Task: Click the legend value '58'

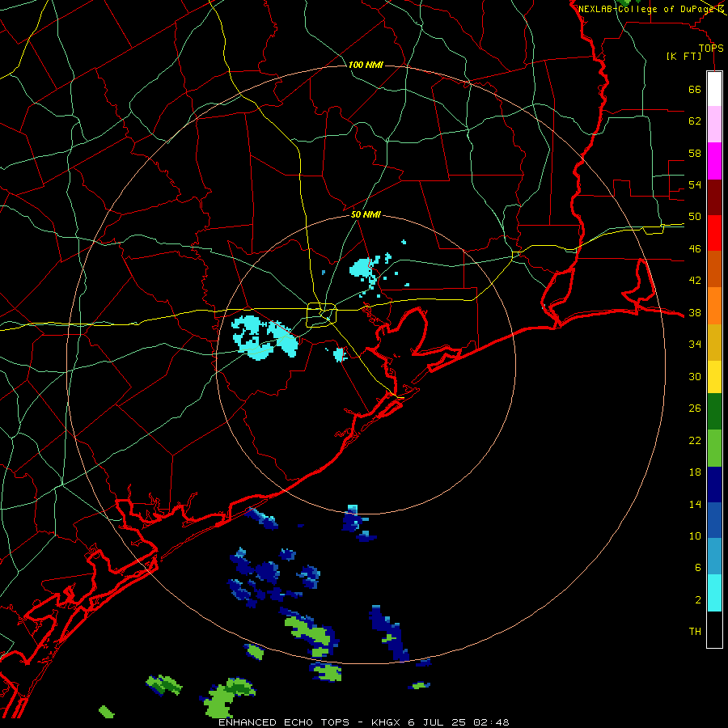Action: click(x=695, y=153)
